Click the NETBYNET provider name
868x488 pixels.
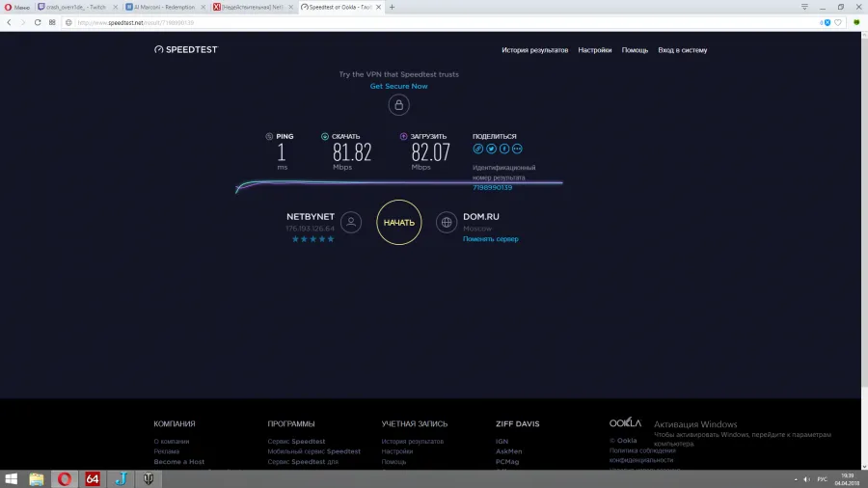(x=311, y=217)
